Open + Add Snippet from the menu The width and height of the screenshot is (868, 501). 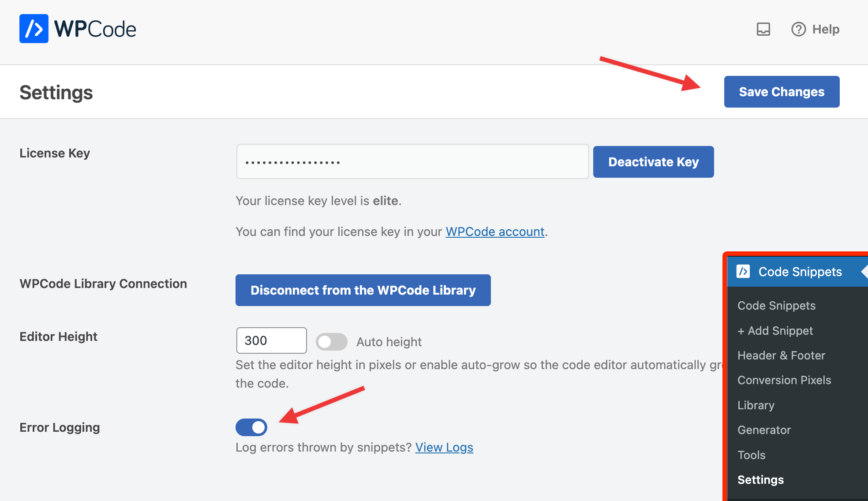pyautogui.click(x=775, y=330)
